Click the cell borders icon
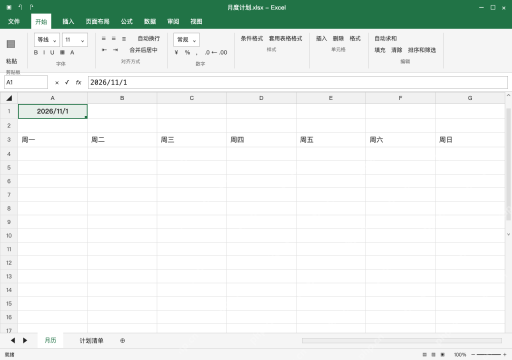Image resolution: width=512 pixels, height=360 pixels. [62, 52]
